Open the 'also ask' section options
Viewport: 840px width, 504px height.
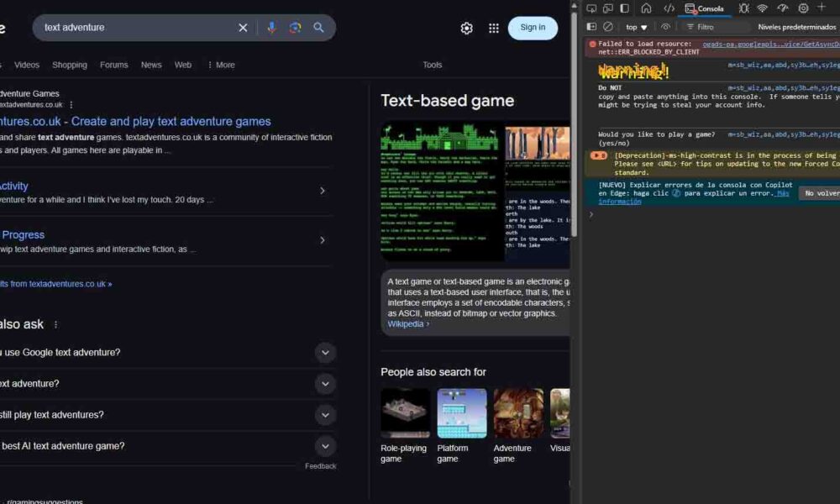[x=55, y=324]
